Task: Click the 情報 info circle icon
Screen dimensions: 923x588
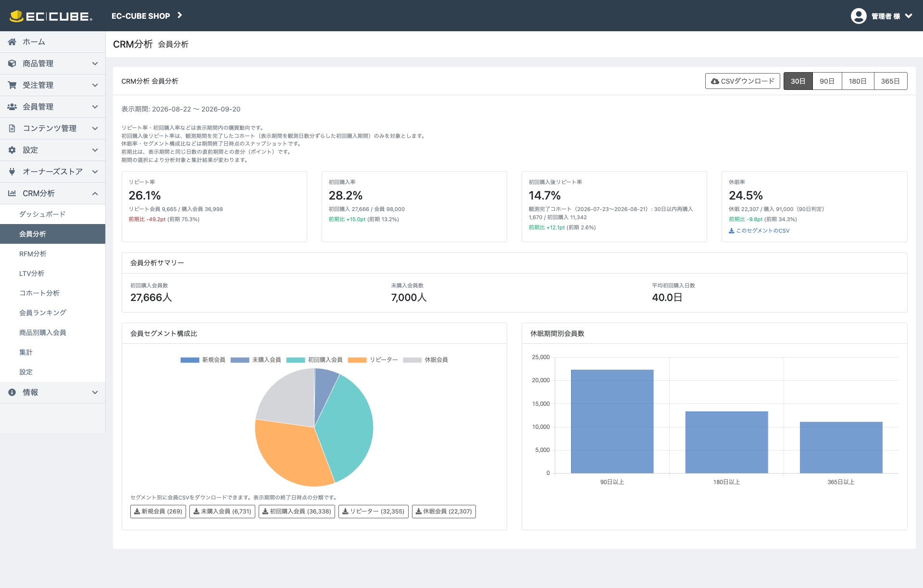Action: pos(12,392)
